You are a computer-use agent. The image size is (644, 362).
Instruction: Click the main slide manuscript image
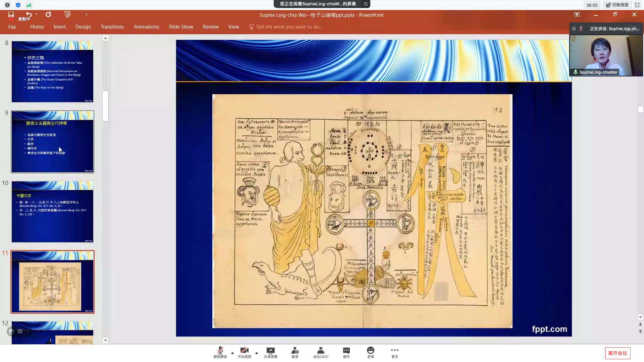coord(362,211)
